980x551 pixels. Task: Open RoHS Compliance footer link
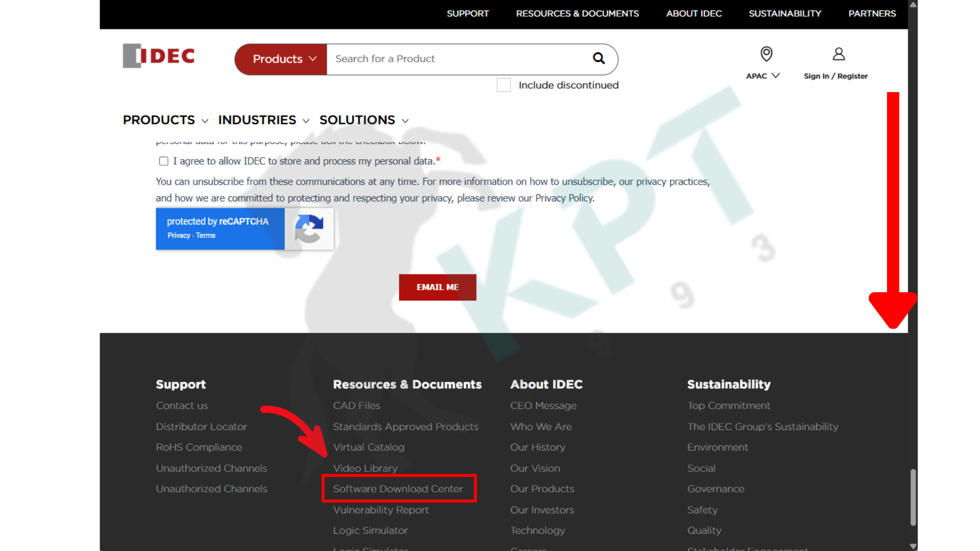pos(199,447)
